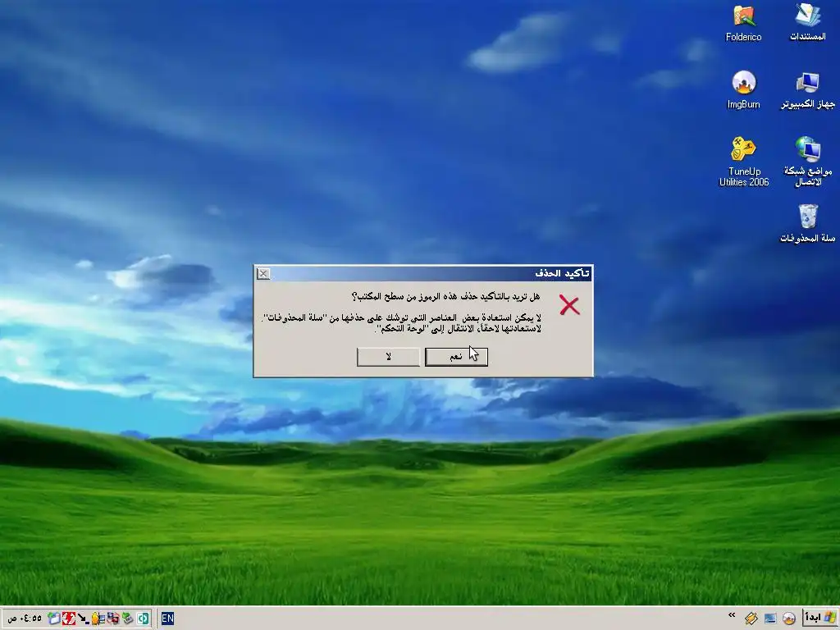Select the جهاز الكمبيوتر (My Computer) icon
Viewport: 840px width, 630px height.
[x=807, y=90]
